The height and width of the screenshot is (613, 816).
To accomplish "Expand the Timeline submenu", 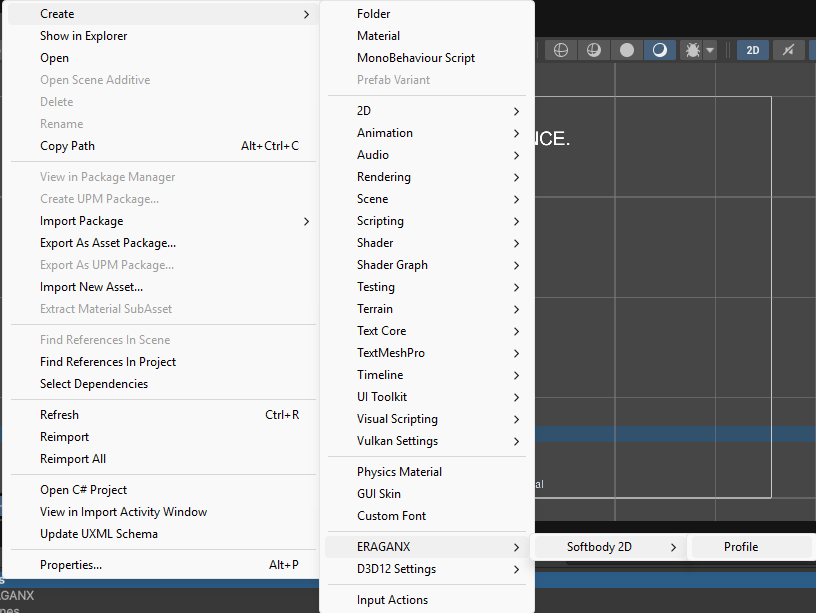I will (427, 375).
